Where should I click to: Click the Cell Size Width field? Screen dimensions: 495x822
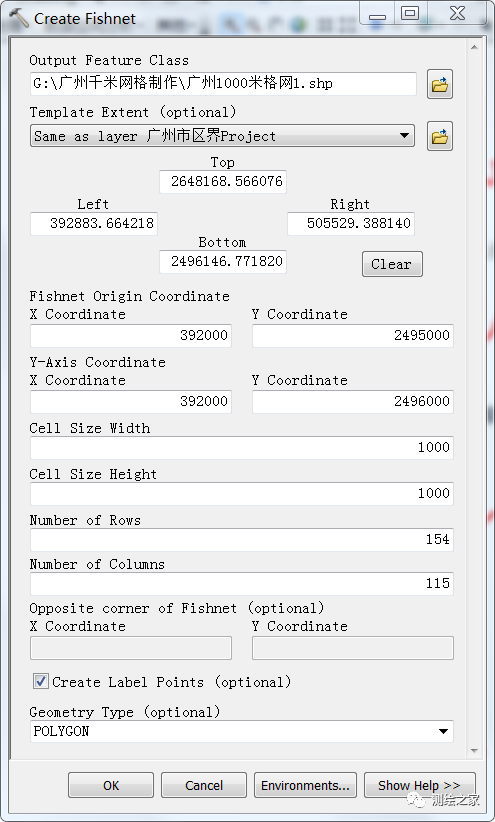(242, 448)
